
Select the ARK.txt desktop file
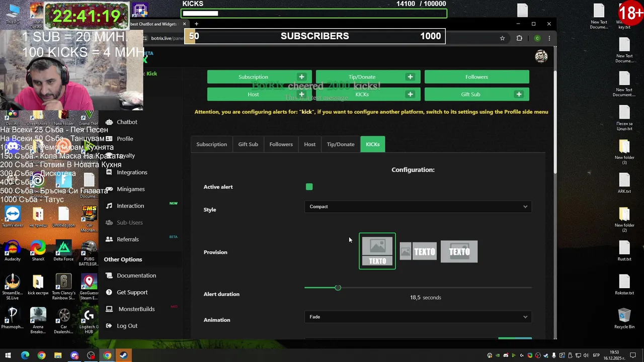pyautogui.click(x=624, y=183)
